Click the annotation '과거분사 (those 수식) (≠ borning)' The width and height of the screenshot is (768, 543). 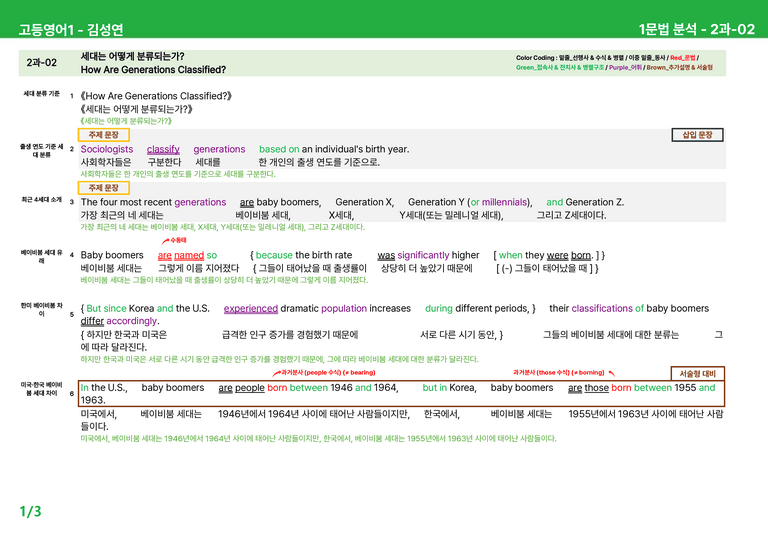pyautogui.click(x=559, y=373)
